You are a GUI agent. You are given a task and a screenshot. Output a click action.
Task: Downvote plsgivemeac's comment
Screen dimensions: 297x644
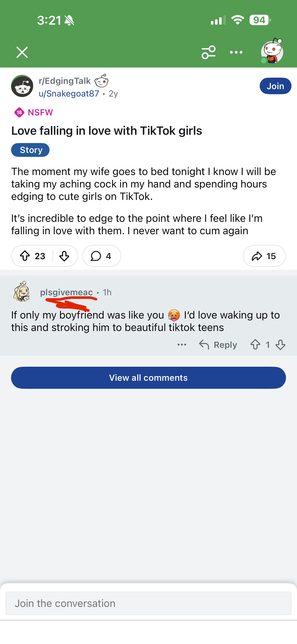pos(280,345)
